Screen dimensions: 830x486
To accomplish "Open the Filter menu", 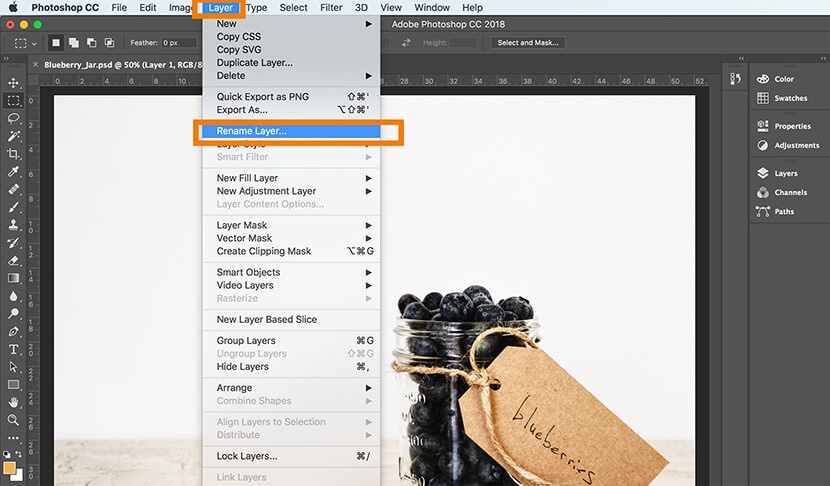I will pos(331,7).
